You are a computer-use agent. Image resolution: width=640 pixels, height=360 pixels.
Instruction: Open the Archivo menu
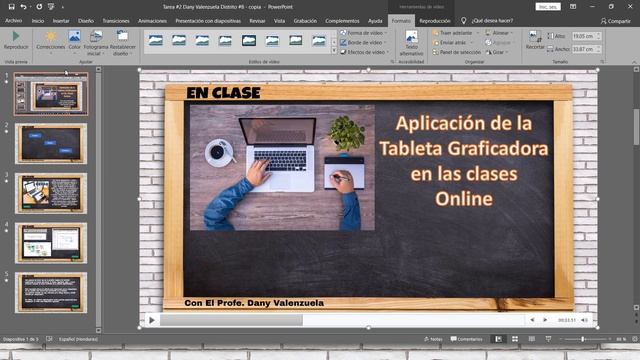[13, 21]
